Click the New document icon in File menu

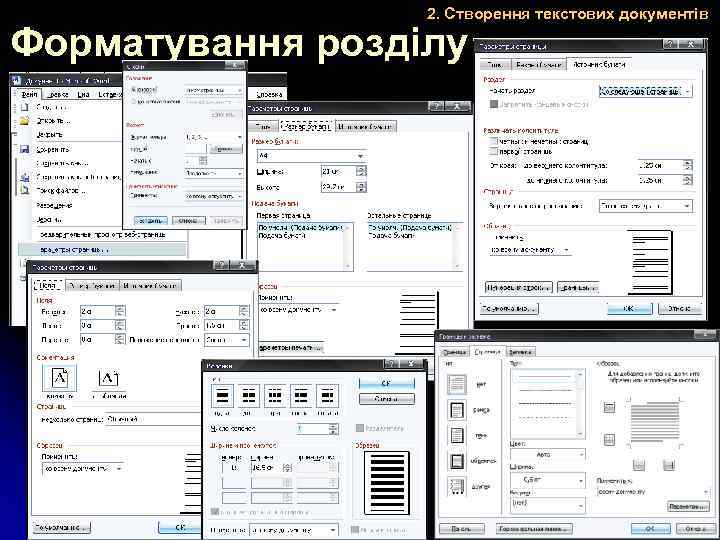coord(25,107)
